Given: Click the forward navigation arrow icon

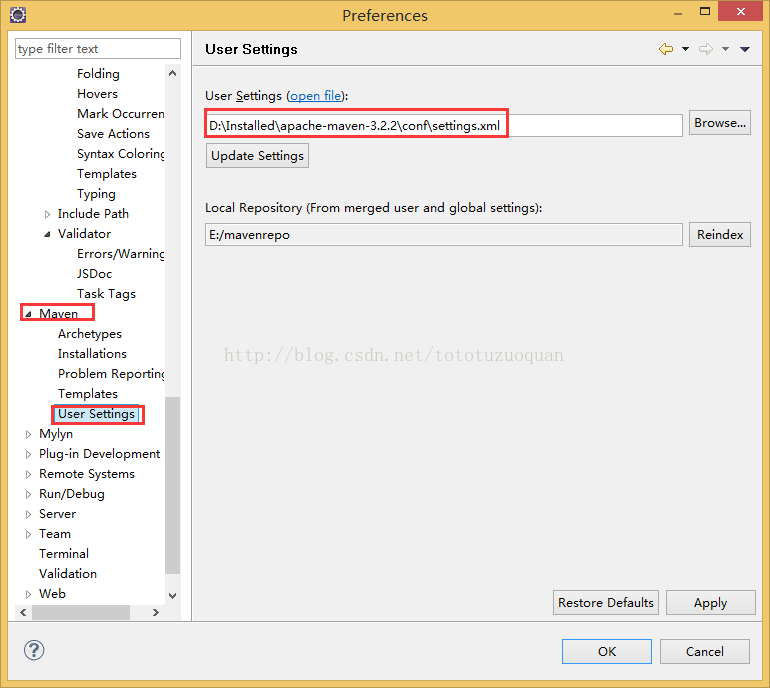Looking at the screenshot, I should tap(706, 49).
